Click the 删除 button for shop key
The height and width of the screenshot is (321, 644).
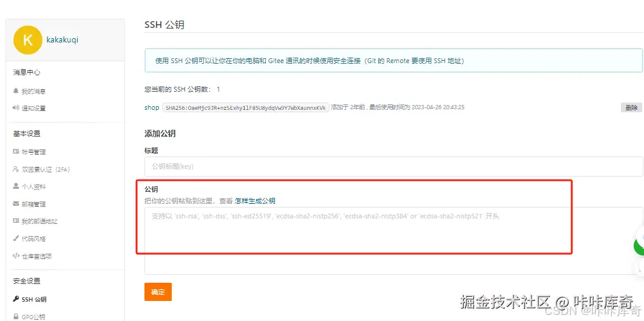coord(631,107)
